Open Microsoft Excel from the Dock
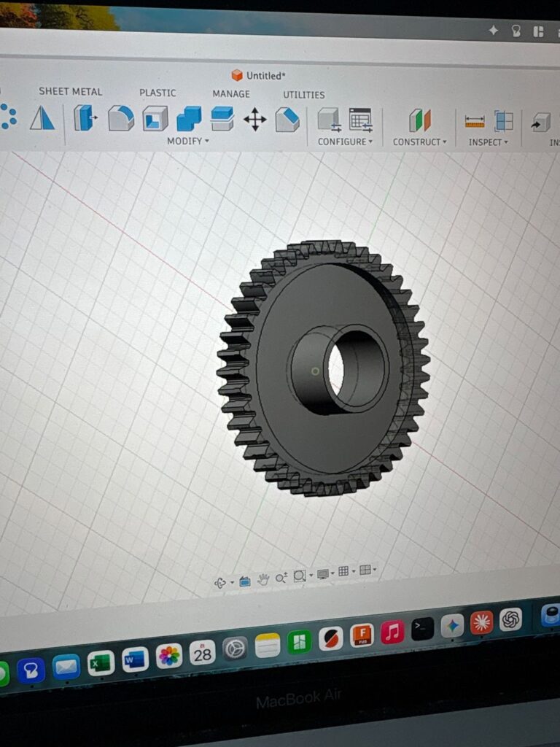The image size is (560, 747). click(x=101, y=662)
